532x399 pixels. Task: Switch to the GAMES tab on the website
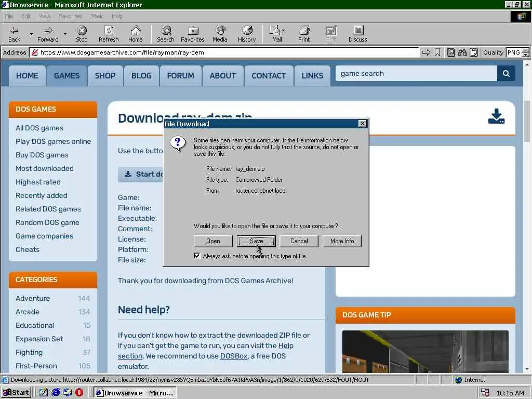pos(66,76)
